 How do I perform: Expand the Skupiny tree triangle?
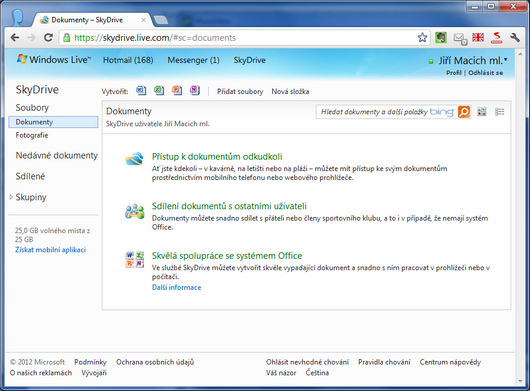(x=11, y=197)
